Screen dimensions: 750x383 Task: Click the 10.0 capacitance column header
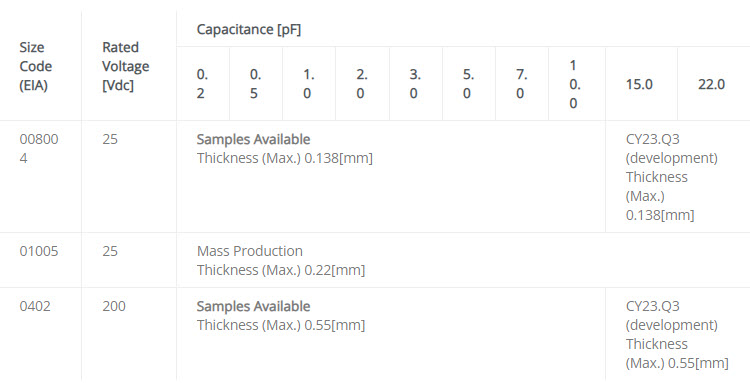pos(574,84)
